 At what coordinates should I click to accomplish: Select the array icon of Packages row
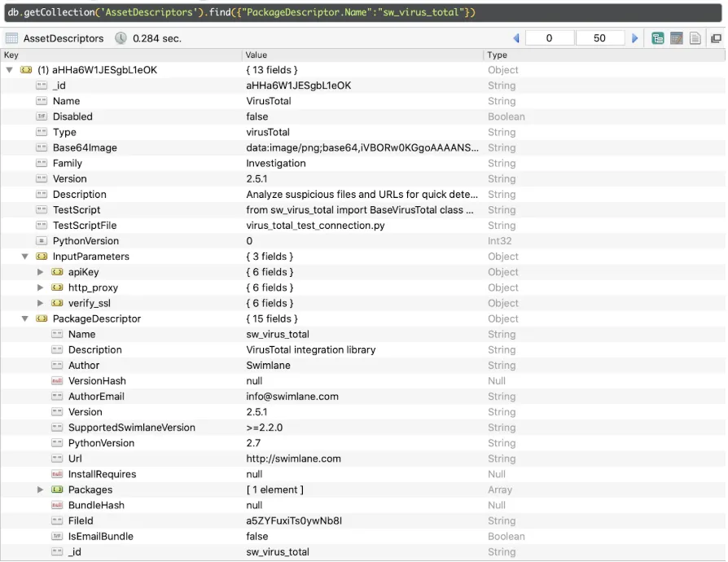click(57, 490)
